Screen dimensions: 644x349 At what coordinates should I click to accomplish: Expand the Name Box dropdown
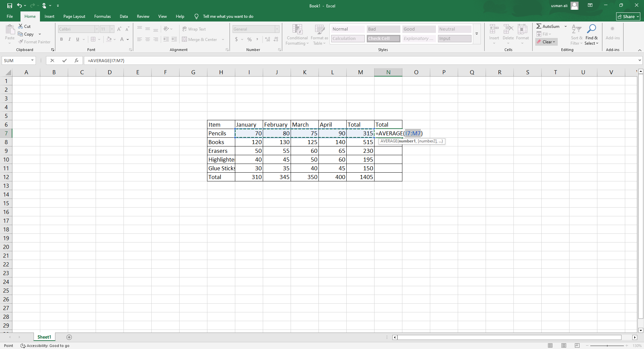point(33,60)
